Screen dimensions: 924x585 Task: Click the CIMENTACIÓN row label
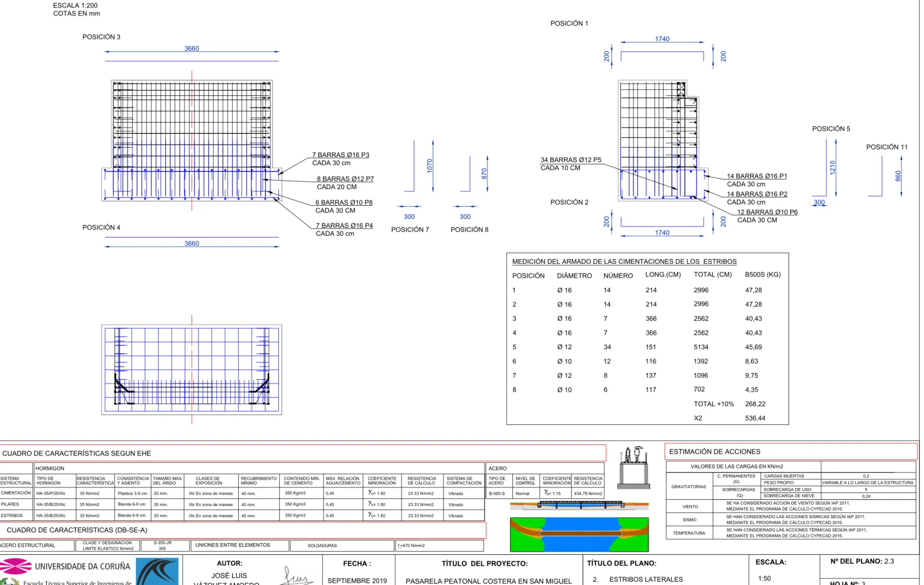(x=16, y=493)
